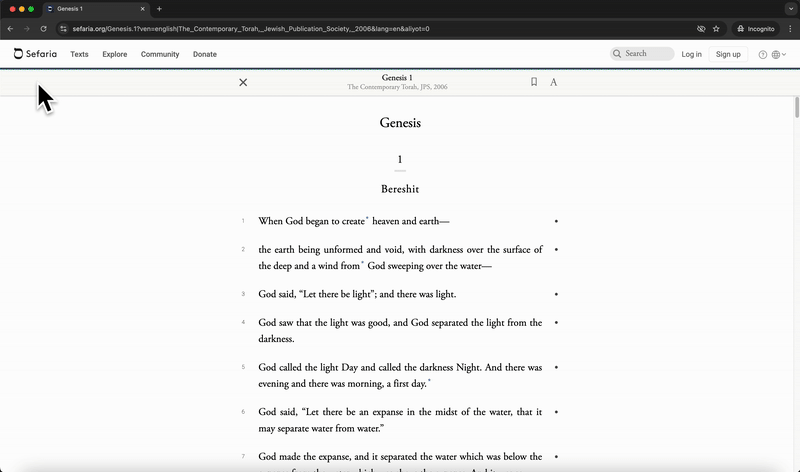800x472 pixels.
Task: Click the Sign up button
Action: 728,54
